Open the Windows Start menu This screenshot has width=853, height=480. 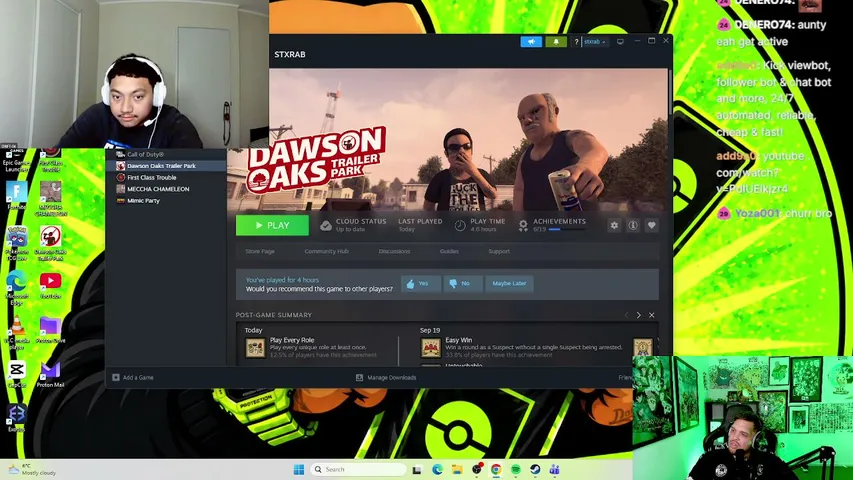(x=299, y=469)
